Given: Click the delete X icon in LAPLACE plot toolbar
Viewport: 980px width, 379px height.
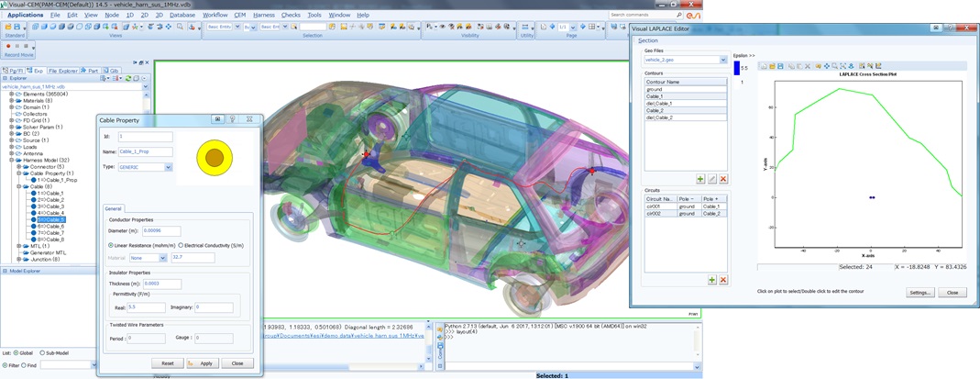Looking at the screenshot, I should [x=808, y=66].
